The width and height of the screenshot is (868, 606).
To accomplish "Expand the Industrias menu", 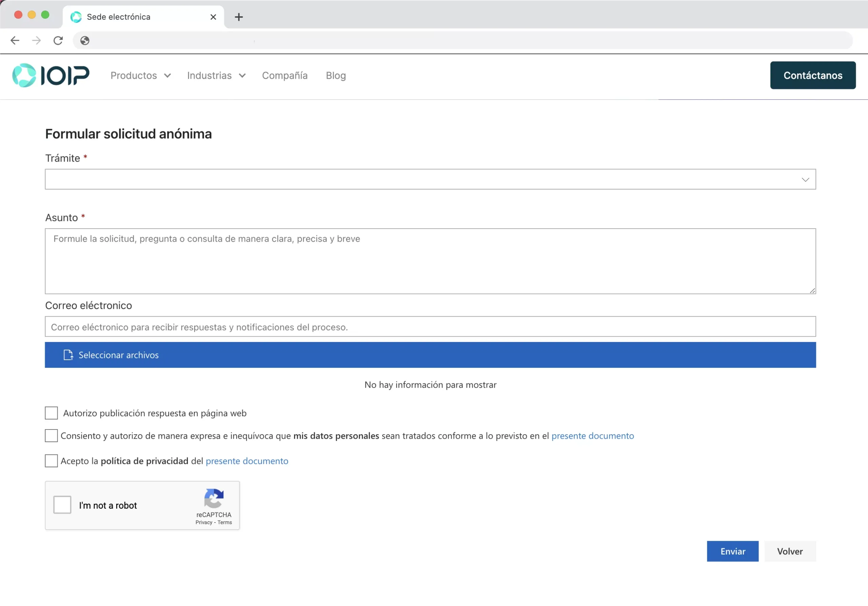I will [x=216, y=76].
